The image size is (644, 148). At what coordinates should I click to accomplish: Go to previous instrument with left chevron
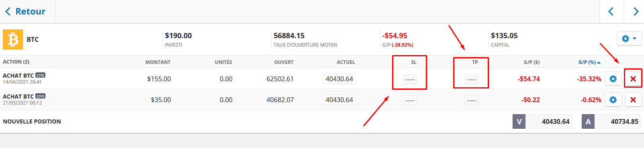click(611, 12)
